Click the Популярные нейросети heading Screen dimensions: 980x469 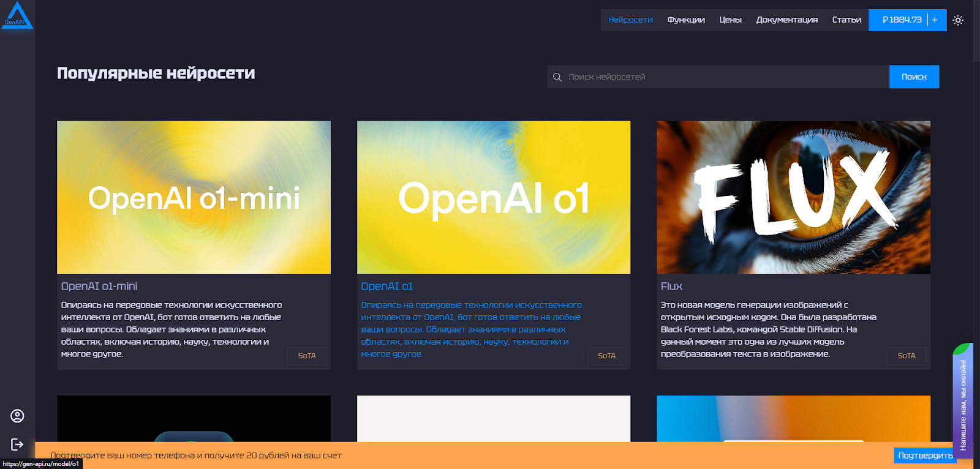tap(156, 73)
